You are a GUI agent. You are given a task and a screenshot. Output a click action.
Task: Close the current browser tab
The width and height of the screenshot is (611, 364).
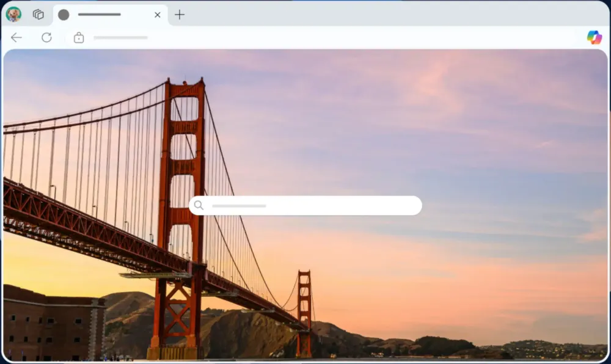point(157,15)
